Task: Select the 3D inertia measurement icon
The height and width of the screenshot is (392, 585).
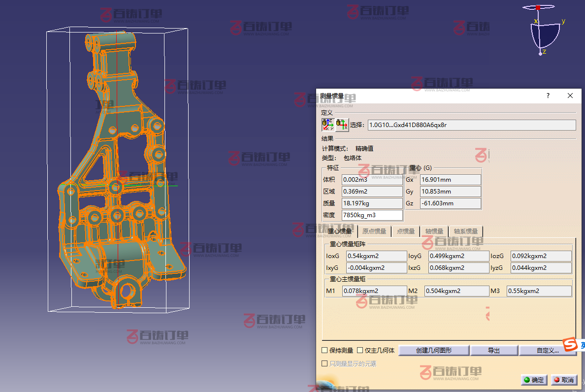Action: click(327, 125)
